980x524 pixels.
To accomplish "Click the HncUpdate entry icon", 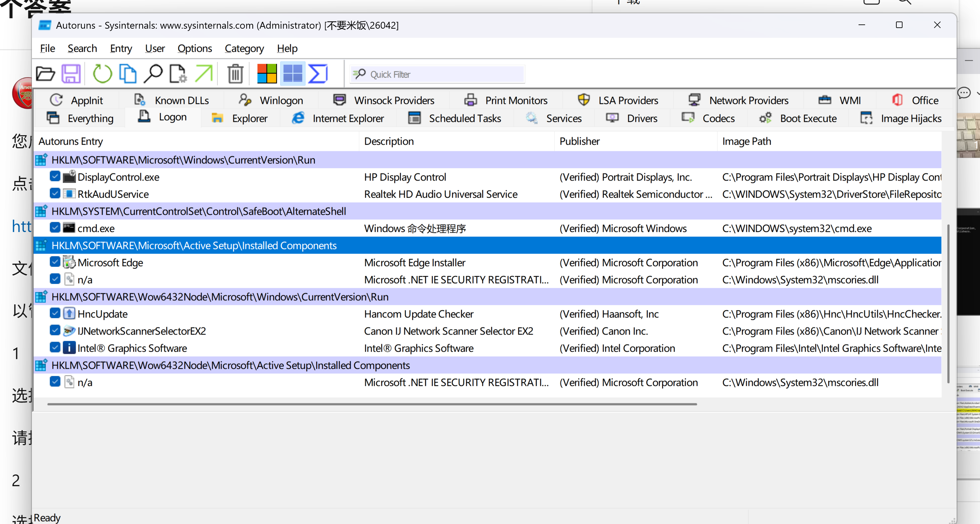I will coord(69,313).
